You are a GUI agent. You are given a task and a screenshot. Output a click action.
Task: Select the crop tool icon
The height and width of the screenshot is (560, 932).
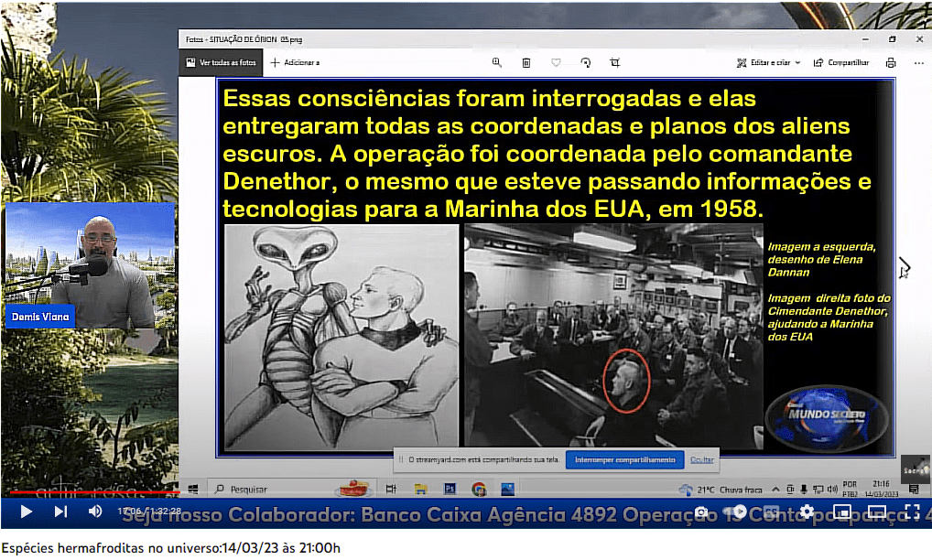(x=614, y=62)
